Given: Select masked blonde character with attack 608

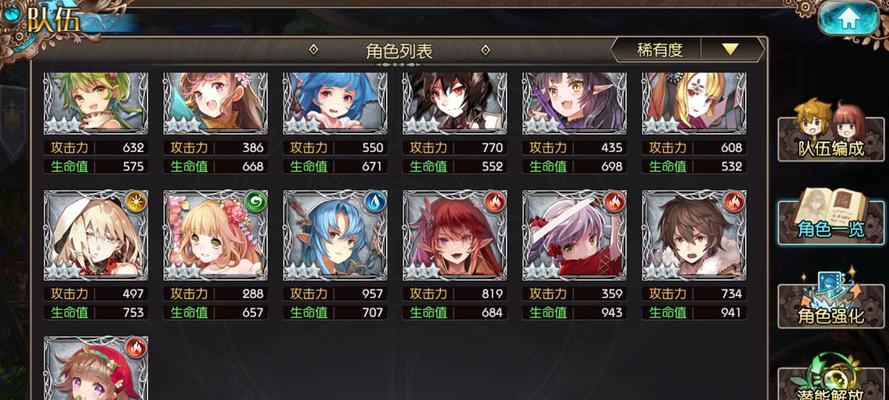Looking at the screenshot, I should pos(694,103).
